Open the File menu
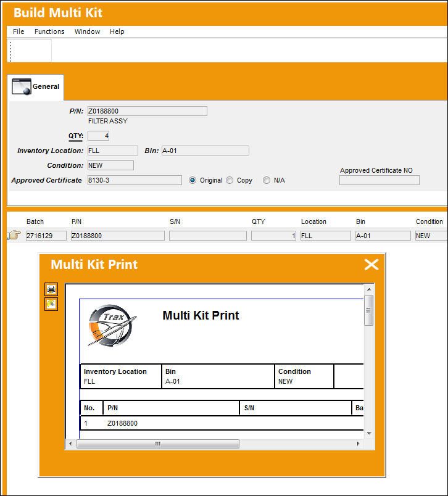The image size is (448, 496). (19, 31)
